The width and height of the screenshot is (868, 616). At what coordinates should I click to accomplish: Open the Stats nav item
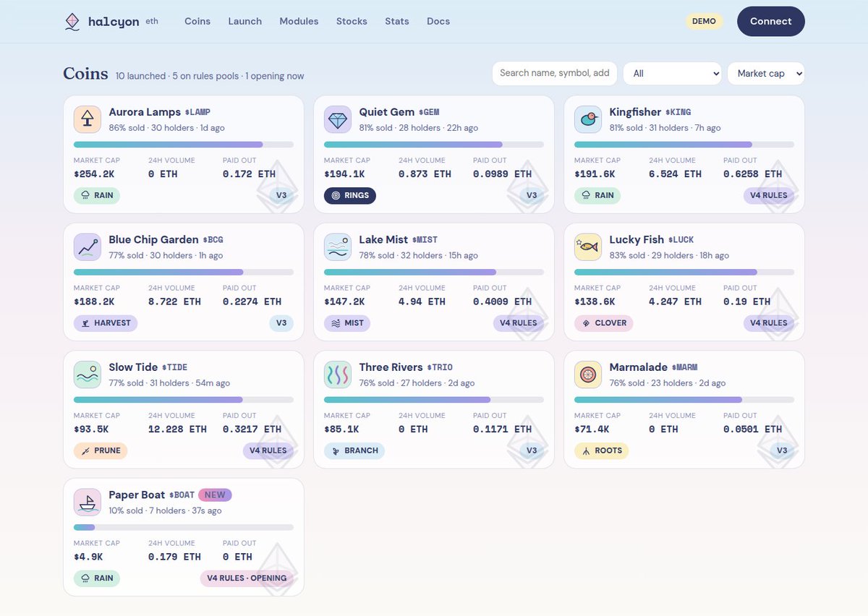[x=397, y=22]
